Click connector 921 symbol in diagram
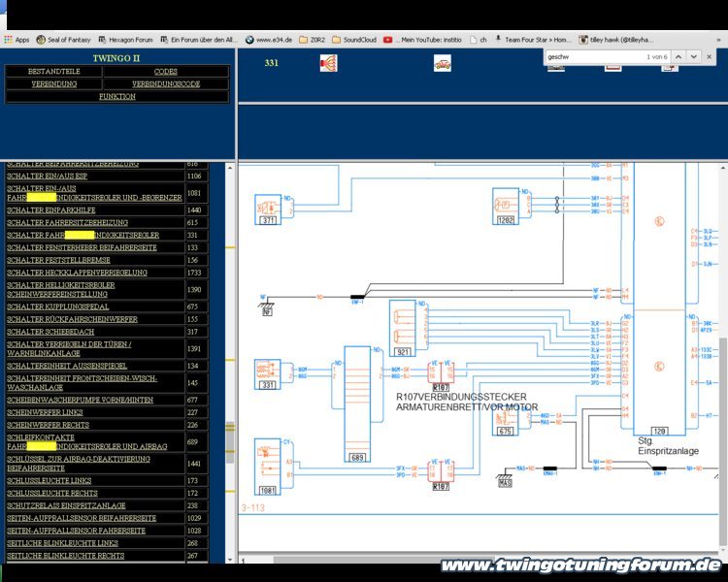The width and height of the screenshot is (728, 582). pos(402,326)
